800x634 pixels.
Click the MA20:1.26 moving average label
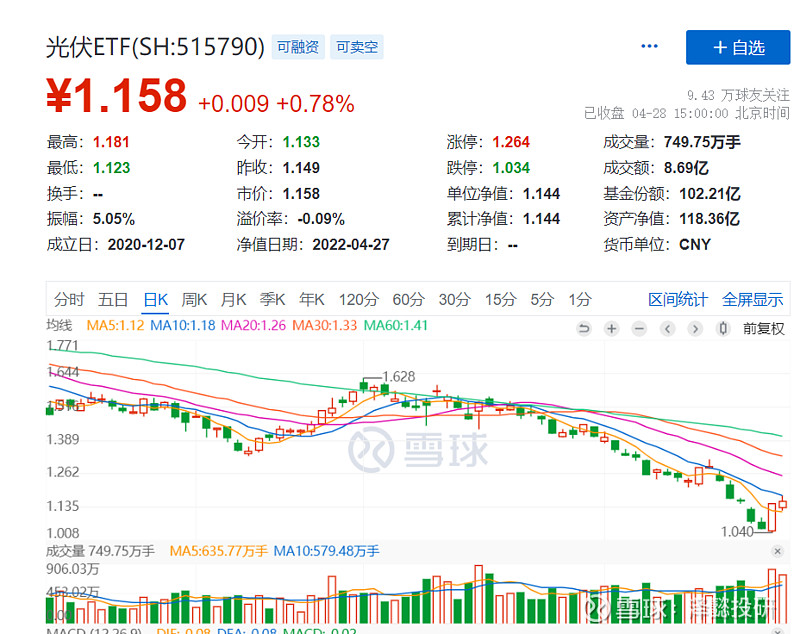click(x=253, y=325)
